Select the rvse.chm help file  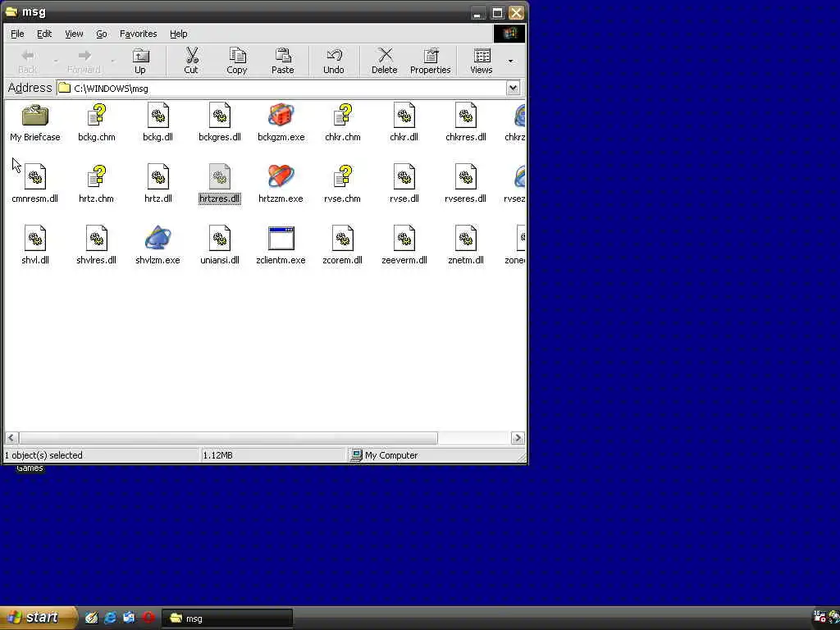click(x=342, y=185)
